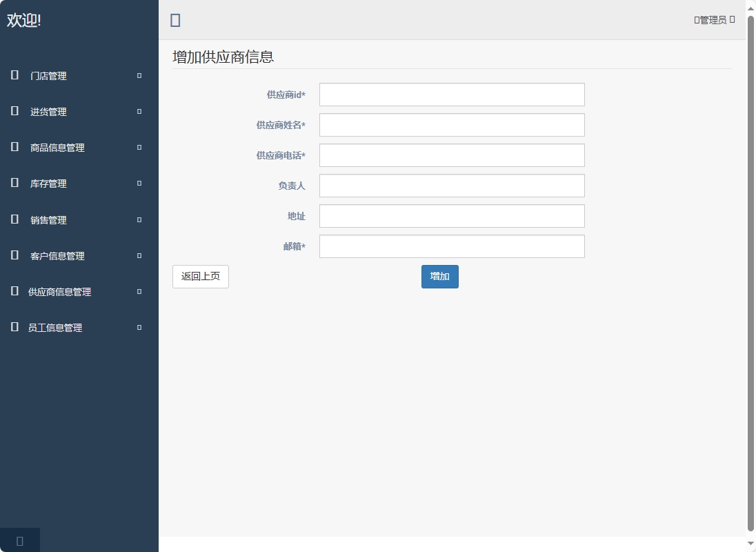Image resolution: width=756 pixels, height=552 pixels.
Task: Toggle the sidebar with the top header icon
Action: tap(175, 20)
